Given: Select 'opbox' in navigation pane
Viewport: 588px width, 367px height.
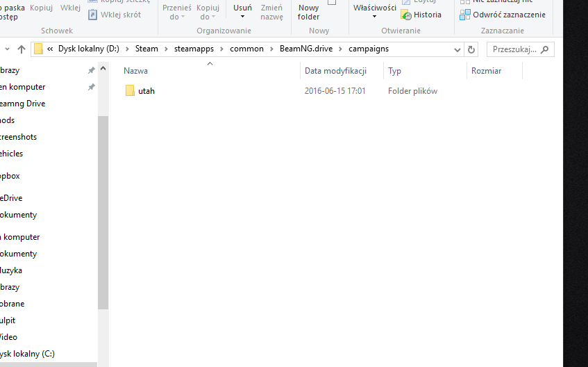Looking at the screenshot, I should click(x=10, y=176).
